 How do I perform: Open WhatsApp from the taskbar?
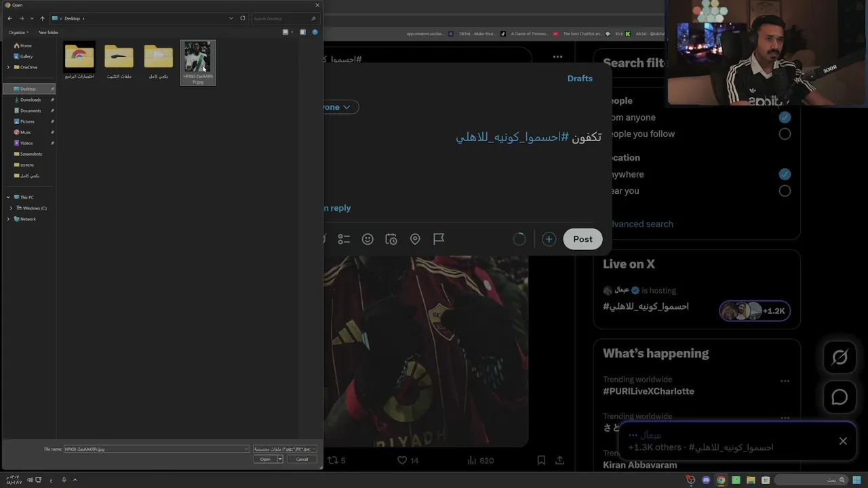(x=736, y=481)
